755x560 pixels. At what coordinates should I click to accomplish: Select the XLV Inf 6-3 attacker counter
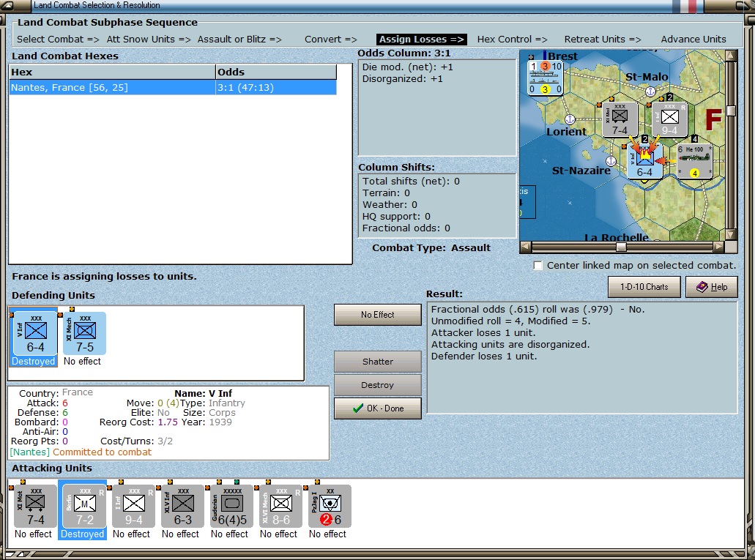pos(182,507)
